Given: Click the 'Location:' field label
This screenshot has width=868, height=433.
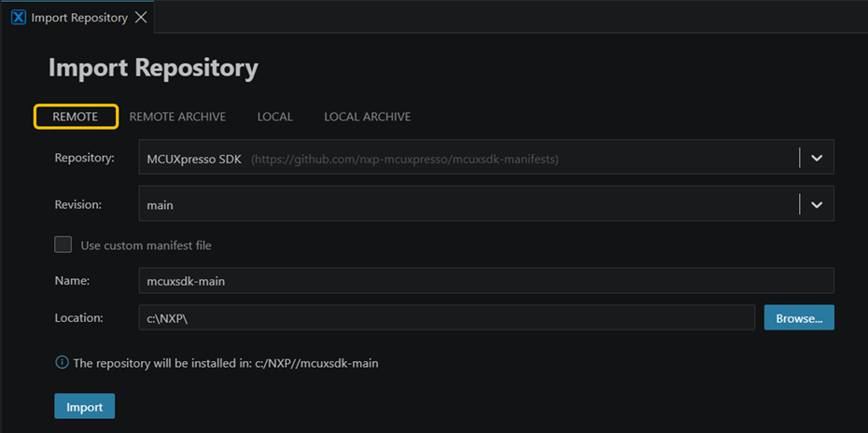Looking at the screenshot, I should point(79,317).
